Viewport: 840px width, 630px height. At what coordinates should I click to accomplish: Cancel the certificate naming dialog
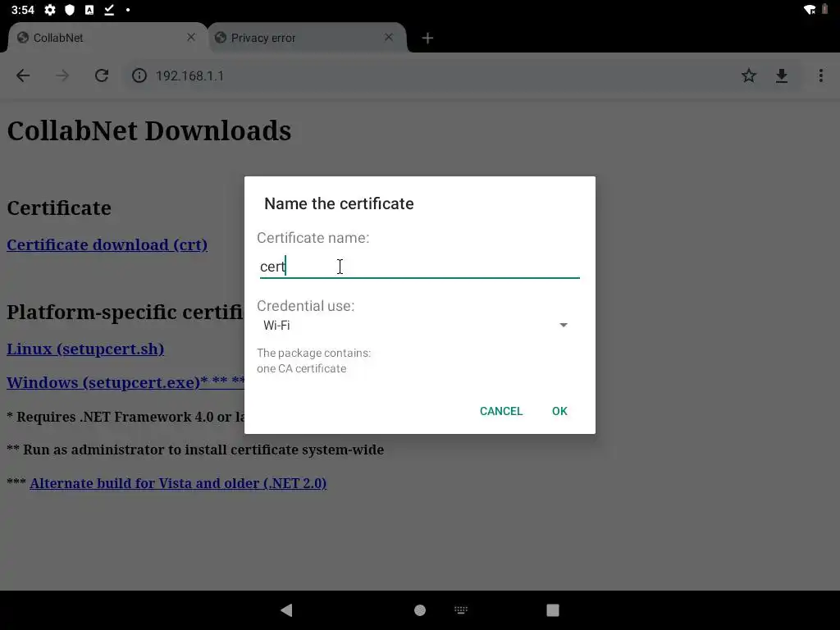click(501, 411)
